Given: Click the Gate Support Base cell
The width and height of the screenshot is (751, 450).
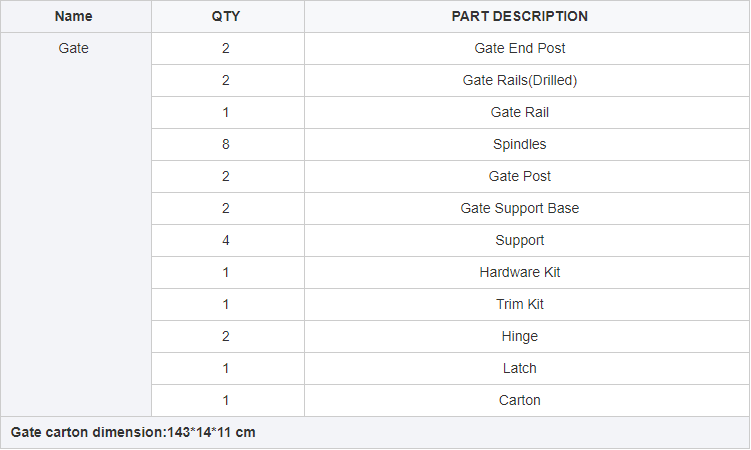Looking at the screenshot, I should [520, 209].
